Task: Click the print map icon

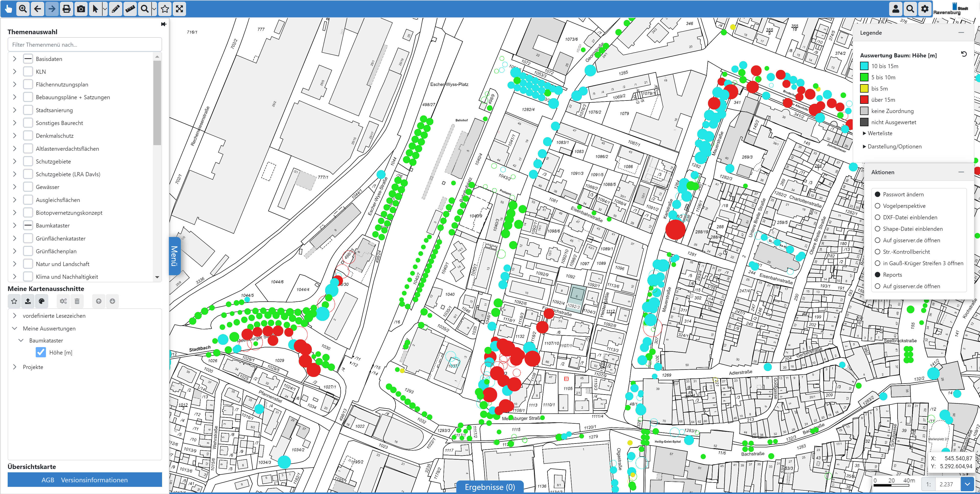Action: click(67, 9)
